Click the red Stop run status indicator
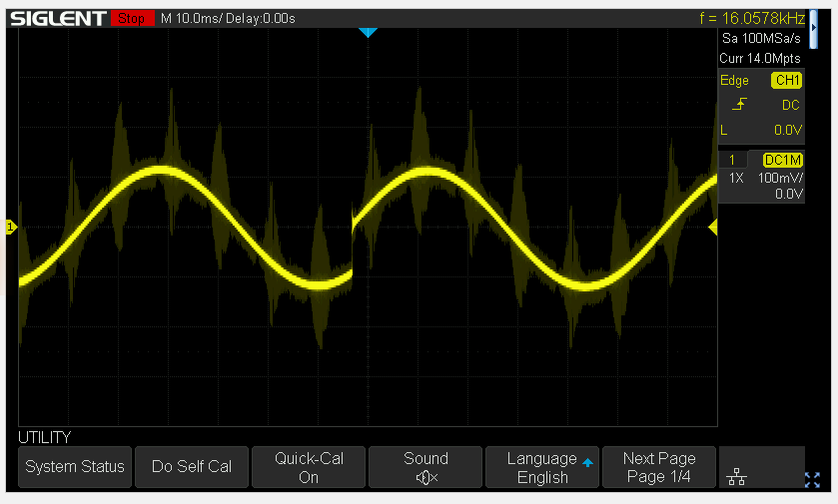The height and width of the screenshot is (504, 838). [x=132, y=19]
